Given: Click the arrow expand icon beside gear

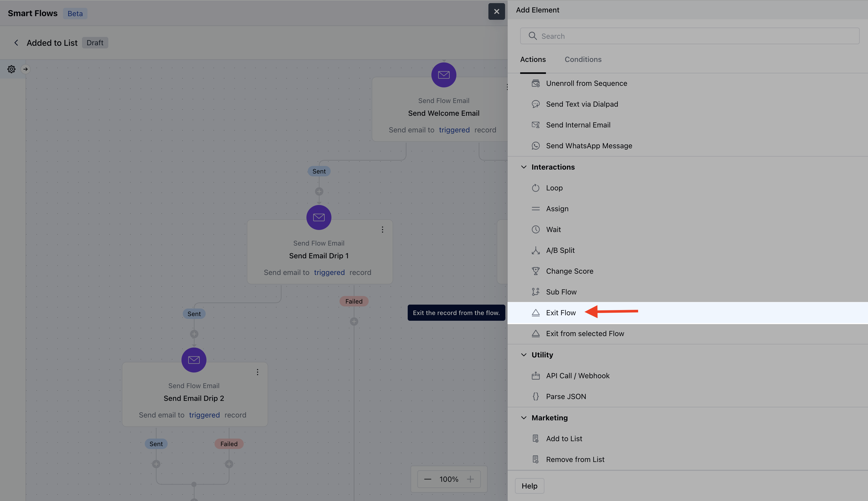Looking at the screenshot, I should click(x=26, y=69).
